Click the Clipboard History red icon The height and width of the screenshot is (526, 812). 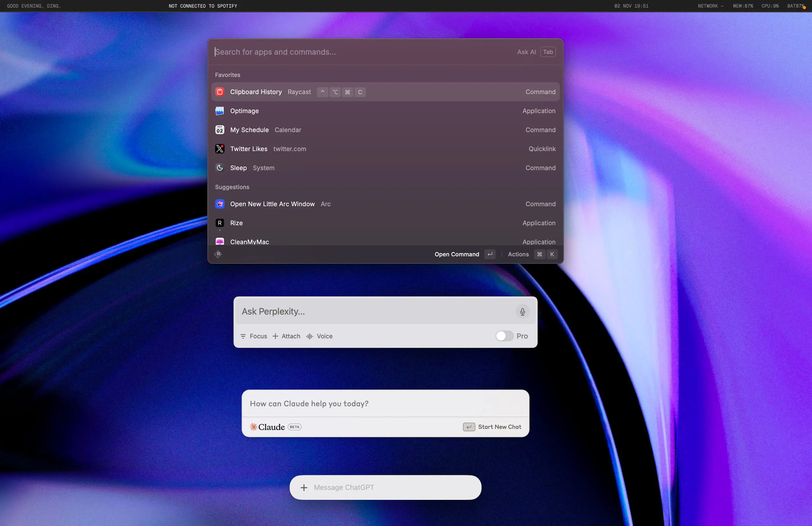(220, 92)
